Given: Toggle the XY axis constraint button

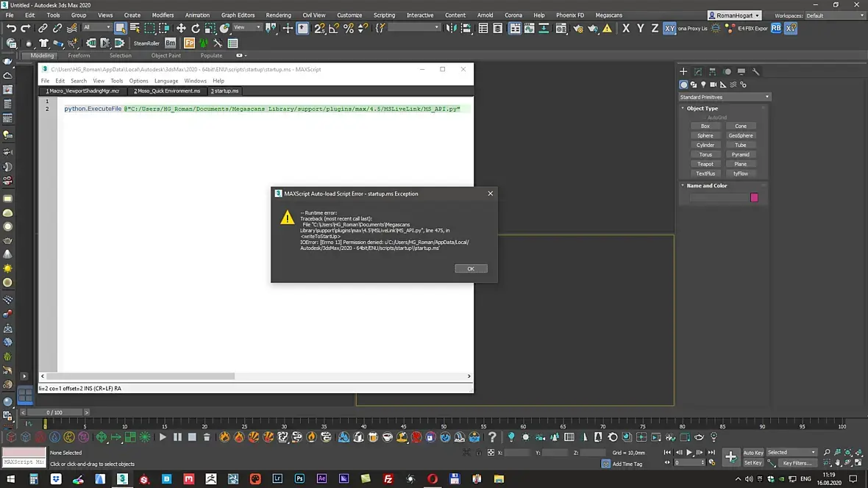Looking at the screenshot, I should point(669,28).
